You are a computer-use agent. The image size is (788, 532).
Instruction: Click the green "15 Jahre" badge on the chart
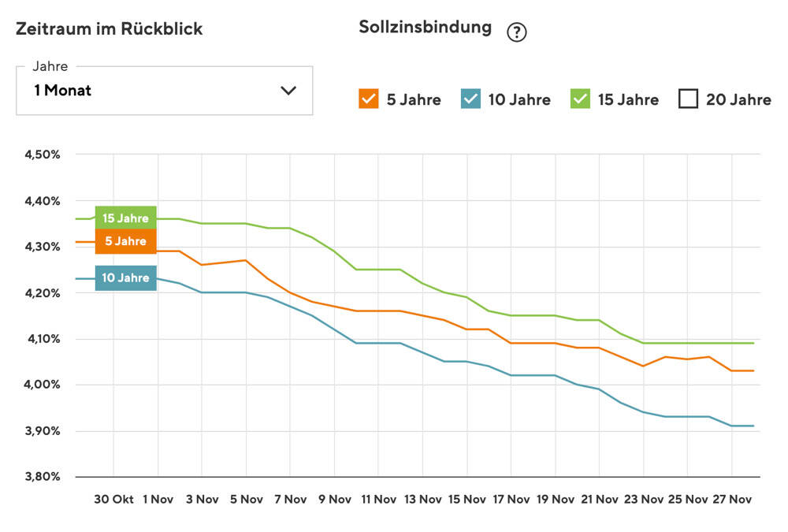click(125, 218)
